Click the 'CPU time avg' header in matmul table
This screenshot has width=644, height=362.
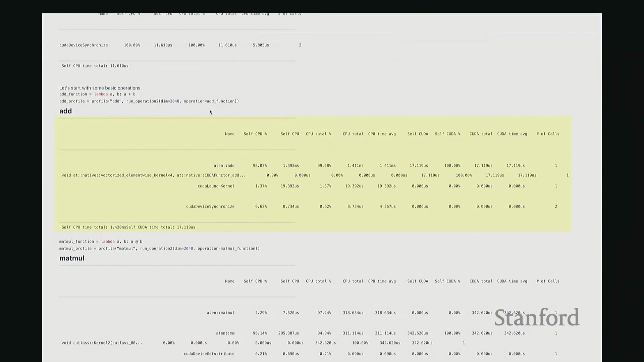pos(382,281)
